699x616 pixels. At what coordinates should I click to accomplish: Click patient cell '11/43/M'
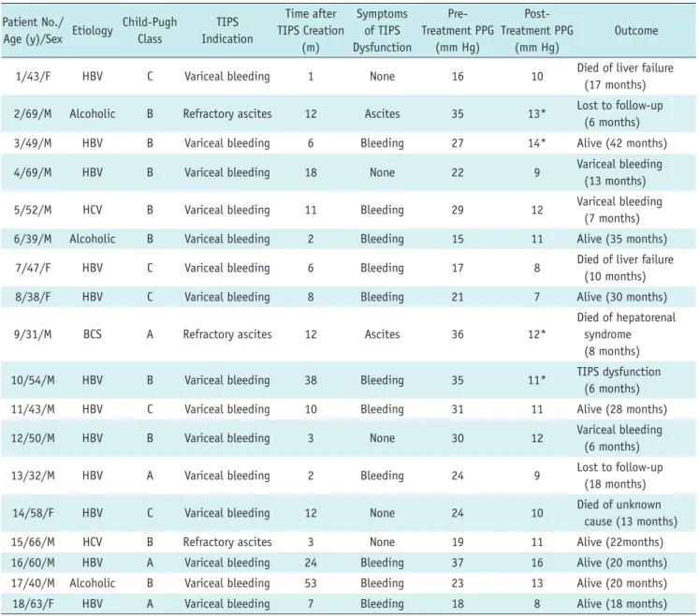pyautogui.click(x=33, y=409)
